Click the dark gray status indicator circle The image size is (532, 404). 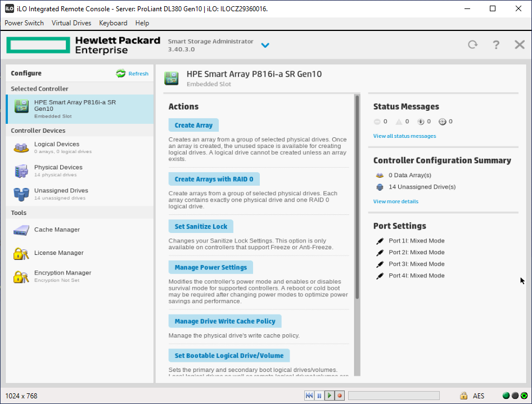(515, 396)
